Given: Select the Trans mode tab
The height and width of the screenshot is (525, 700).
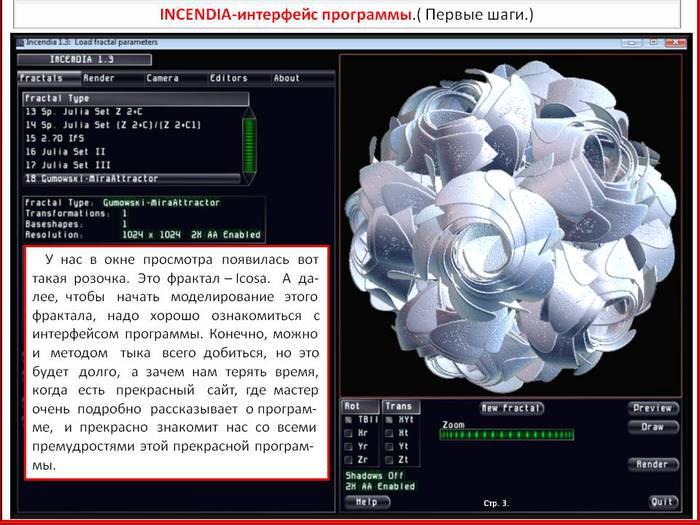Looking at the screenshot, I should [x=401, y=406].
